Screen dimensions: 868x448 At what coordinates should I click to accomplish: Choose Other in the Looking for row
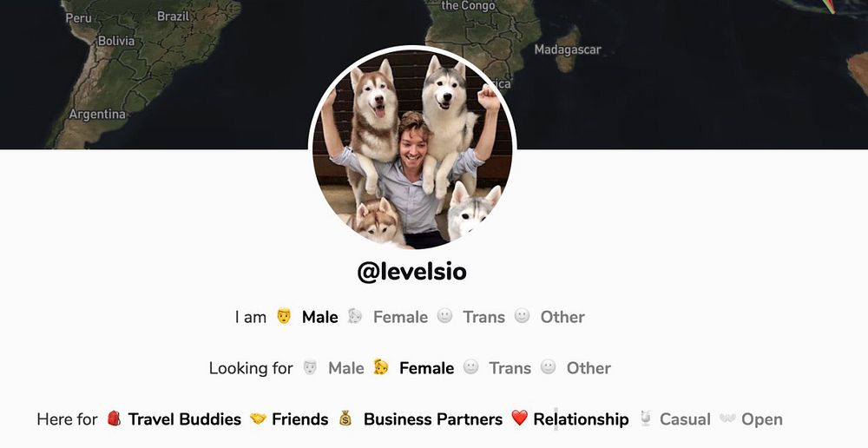coord(589,368)
